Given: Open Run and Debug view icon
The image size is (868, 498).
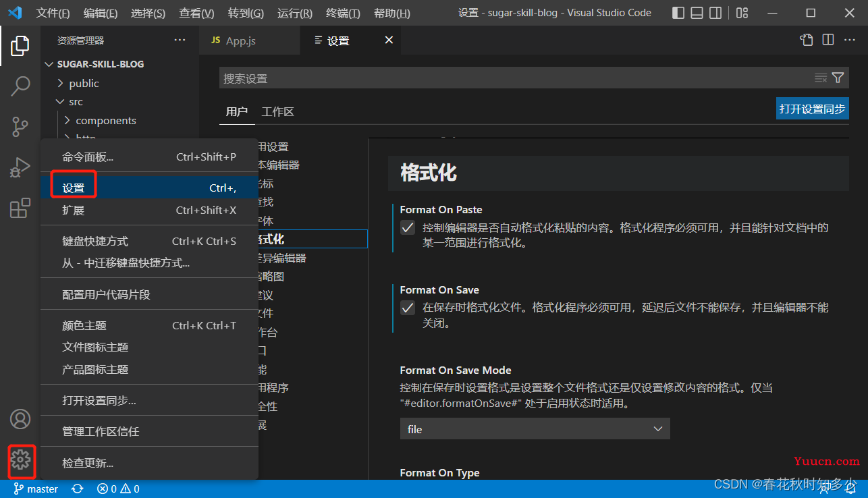Looking at the screenshot, I should (20, 167).
